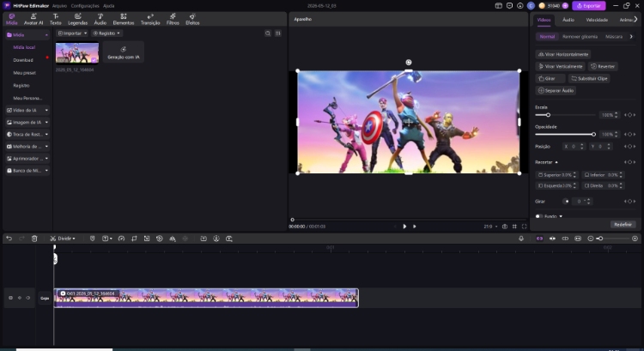Show the preview grid overlay icon
The width and height of the screenshot is (644, 351).
514,227
